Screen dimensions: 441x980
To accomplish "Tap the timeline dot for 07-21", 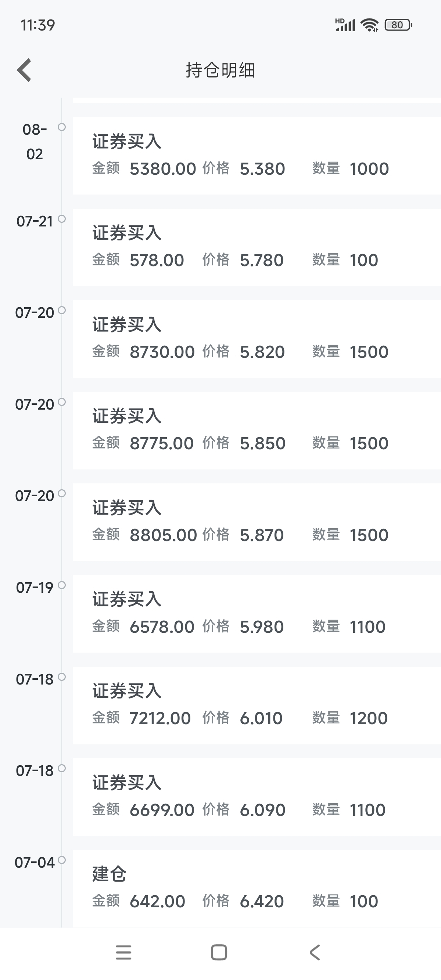I will [62, 219].
